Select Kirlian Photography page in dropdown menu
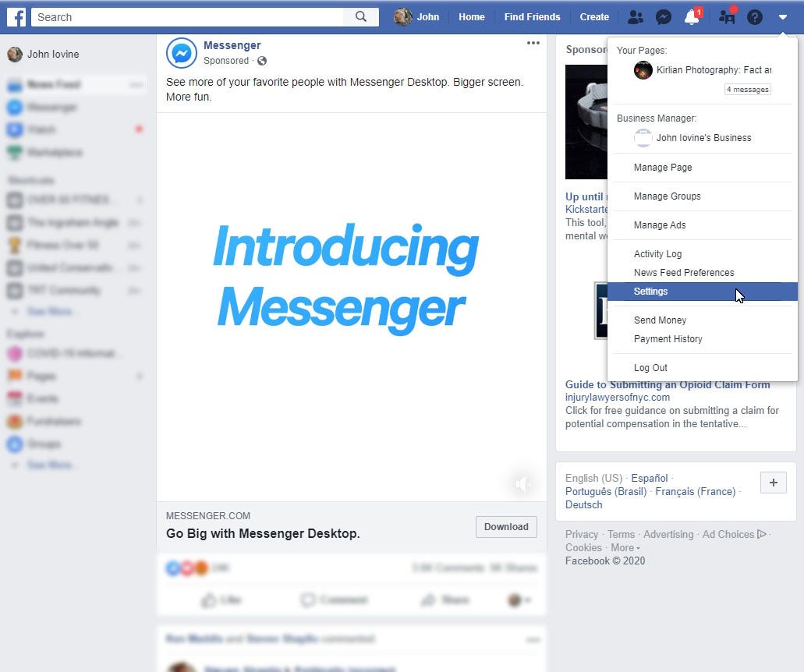The height and width of the screenshot is (672, 804). pos(703,70)
